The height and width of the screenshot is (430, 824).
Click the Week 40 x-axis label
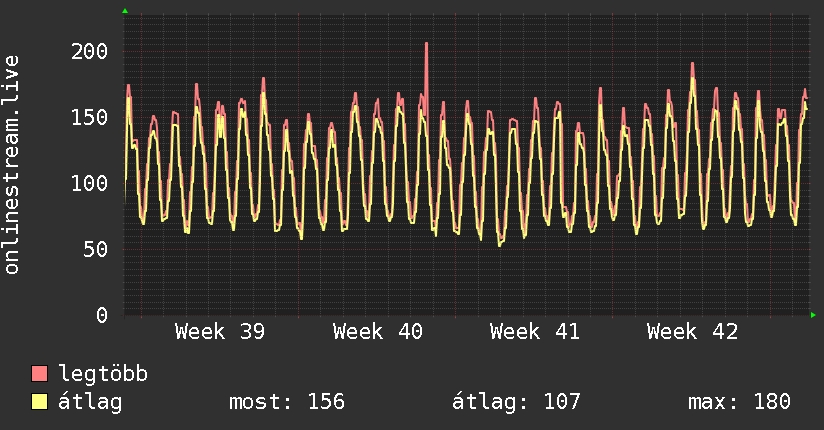click(378, 332)
